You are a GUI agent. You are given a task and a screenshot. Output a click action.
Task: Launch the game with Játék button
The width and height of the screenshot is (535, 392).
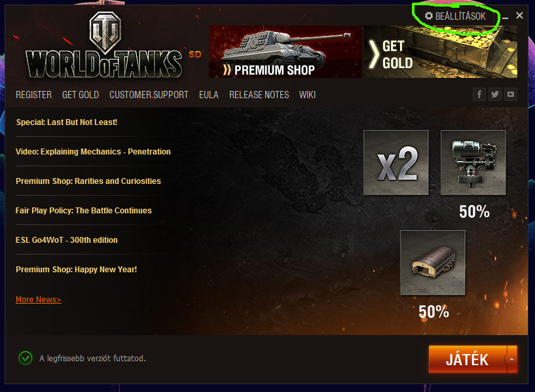[468, 359]
